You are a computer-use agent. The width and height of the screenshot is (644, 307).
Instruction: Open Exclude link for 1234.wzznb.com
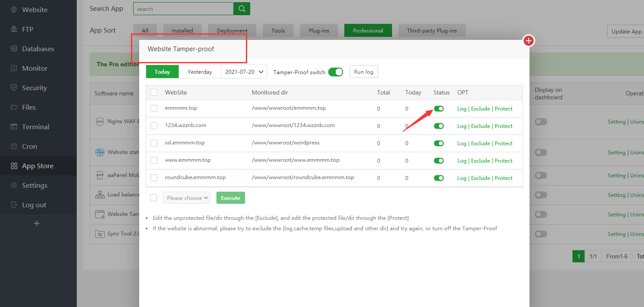pyautogui.click(x=480, y=126)
